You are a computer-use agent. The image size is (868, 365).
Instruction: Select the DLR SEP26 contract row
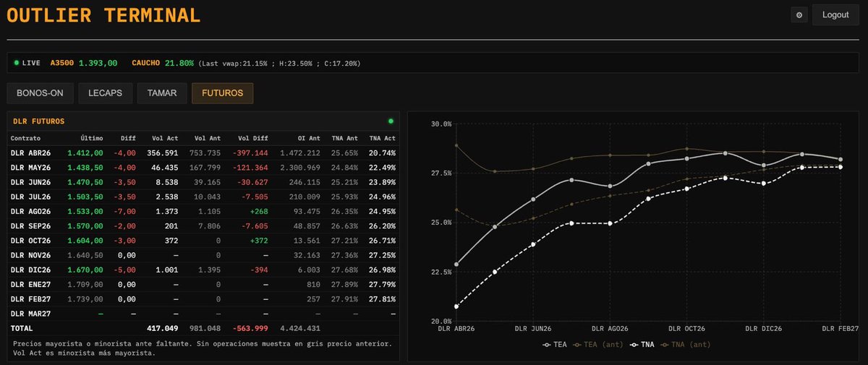(x=203, y=226)
